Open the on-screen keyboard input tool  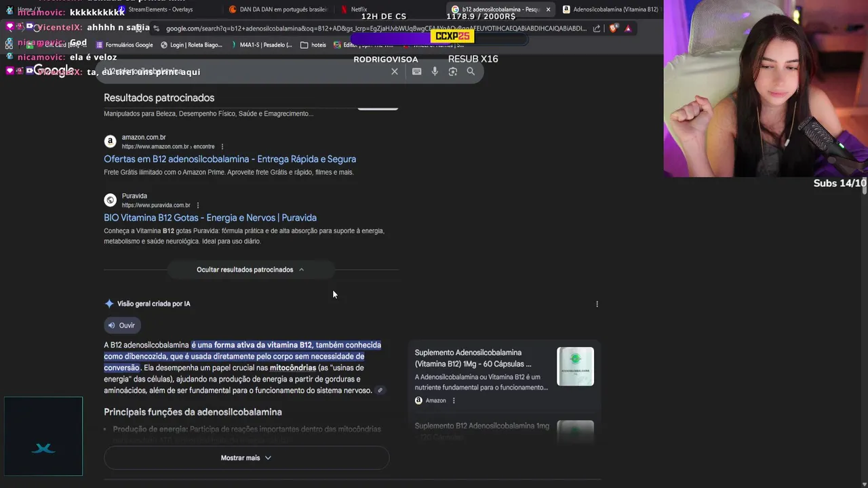tap(416, 72)
